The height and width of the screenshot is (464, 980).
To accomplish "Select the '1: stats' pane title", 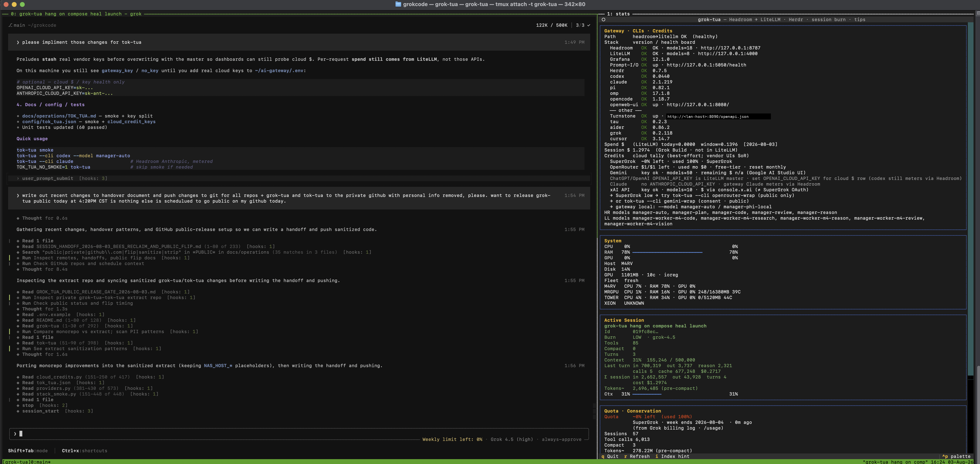I will click(x=618, y=14).
